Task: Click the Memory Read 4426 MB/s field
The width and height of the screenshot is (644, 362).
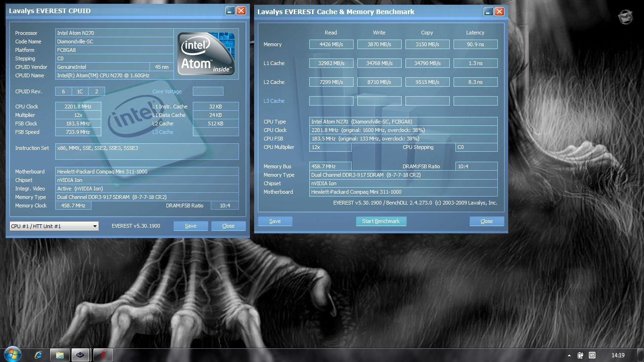Action: 331,44
